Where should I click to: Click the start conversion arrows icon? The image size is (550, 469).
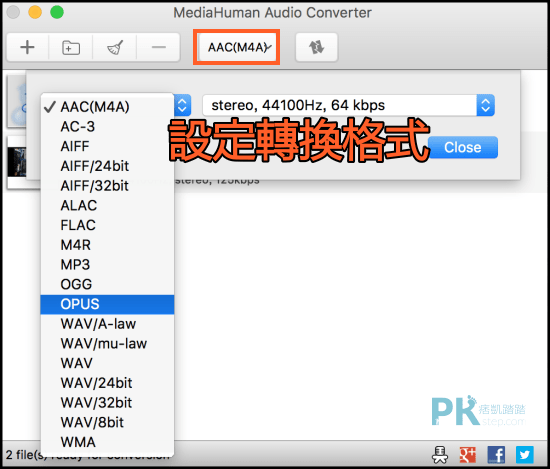click(x=316, y=47)
